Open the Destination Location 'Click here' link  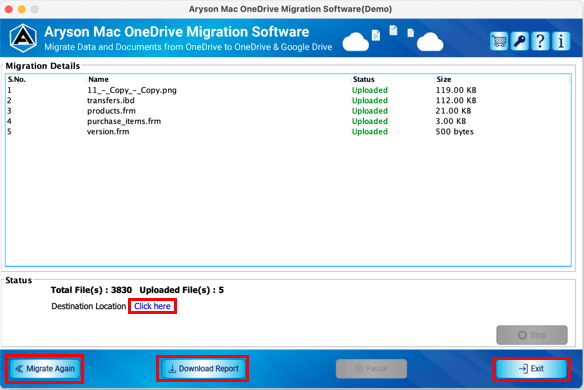point(152,306)
